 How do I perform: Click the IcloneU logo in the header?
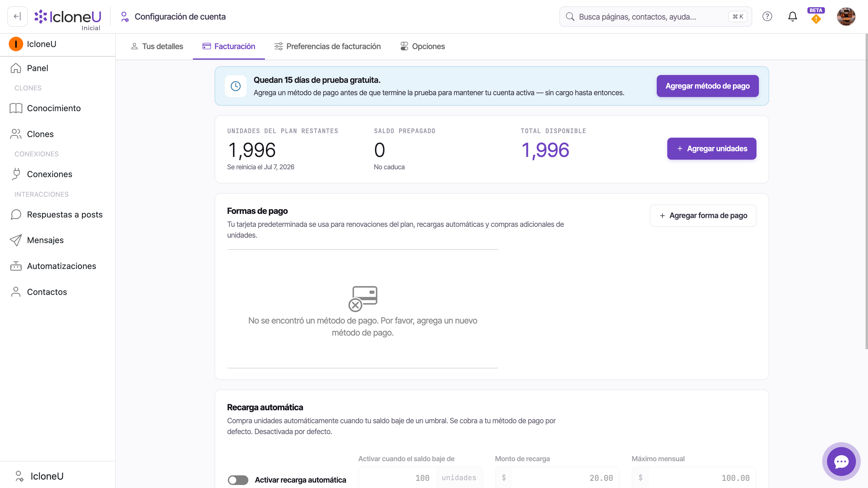pos(68,17)
